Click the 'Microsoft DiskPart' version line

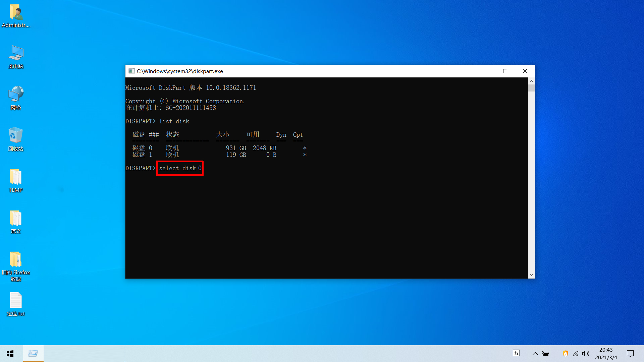coord(191,88)
